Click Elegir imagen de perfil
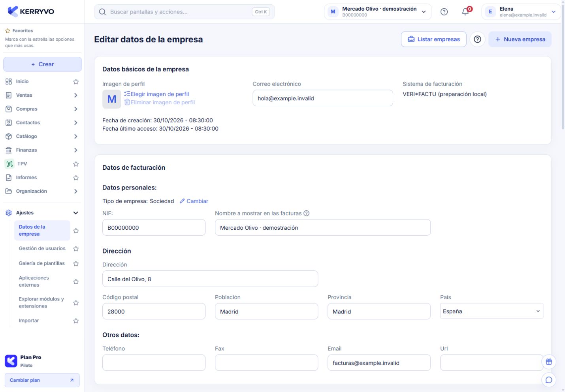Image resolution: width=565 pixels, height=392 pixels. (157, 94)
